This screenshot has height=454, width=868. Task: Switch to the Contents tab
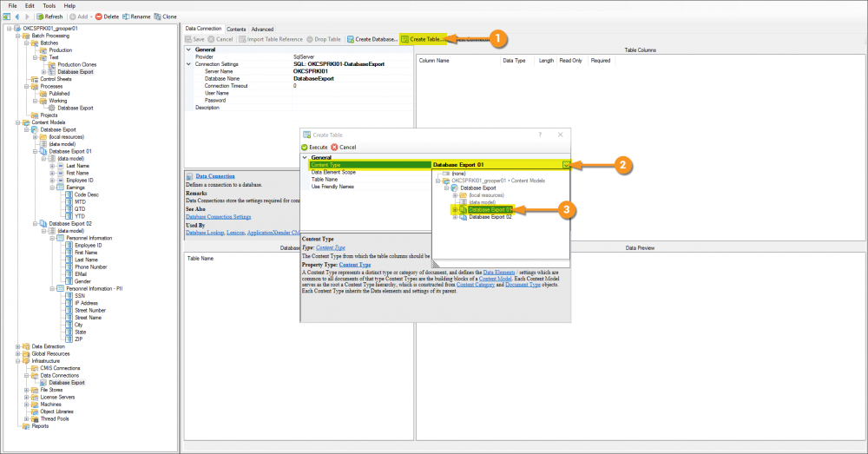236,30
